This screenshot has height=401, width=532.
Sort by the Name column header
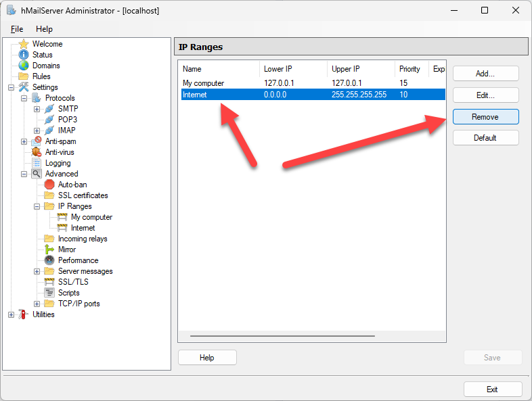pyautogui.click(x=220, y=69)
